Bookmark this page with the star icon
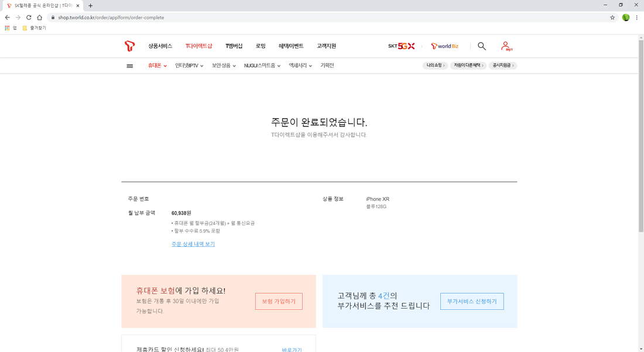The width and height of the screenshot is (644, 352). (612, 17)
